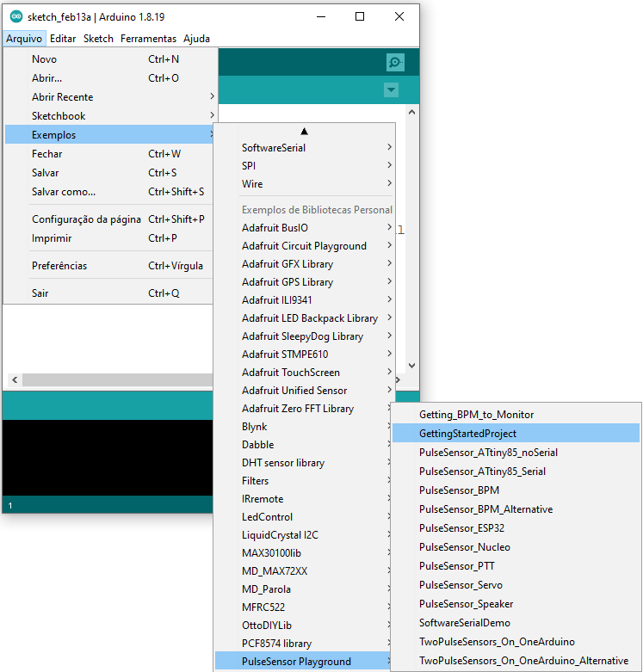The width and height of the screenshot is (643, 672).
Task: Select Imprimir menu entry
Action: point(108,237)
